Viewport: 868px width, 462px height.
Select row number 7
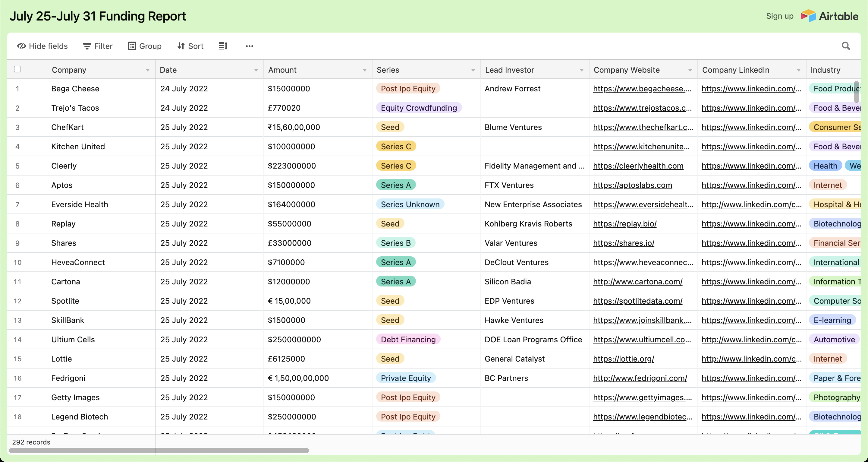(x=17, y=205)
